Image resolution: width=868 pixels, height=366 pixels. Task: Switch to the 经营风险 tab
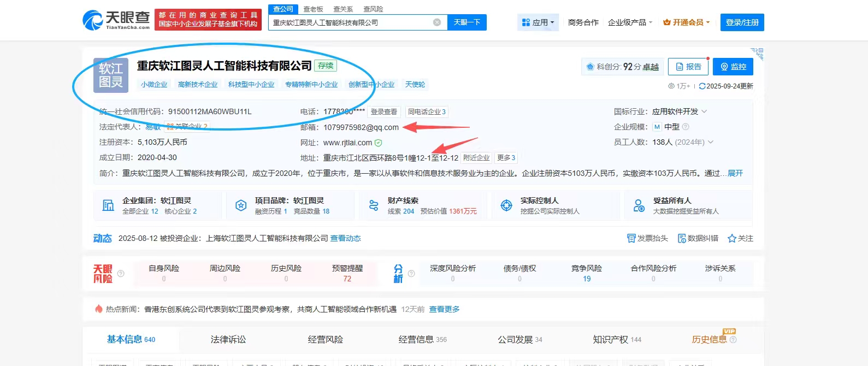pos(326,339)
